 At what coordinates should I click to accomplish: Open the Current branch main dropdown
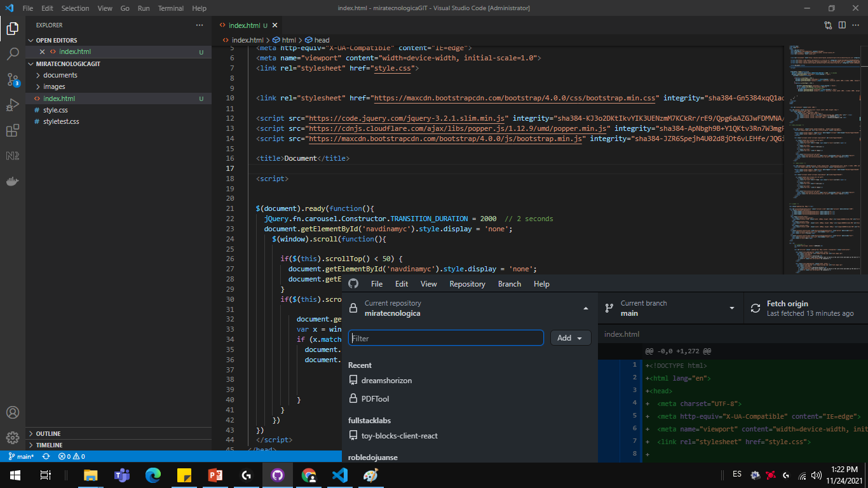(670, 308)
